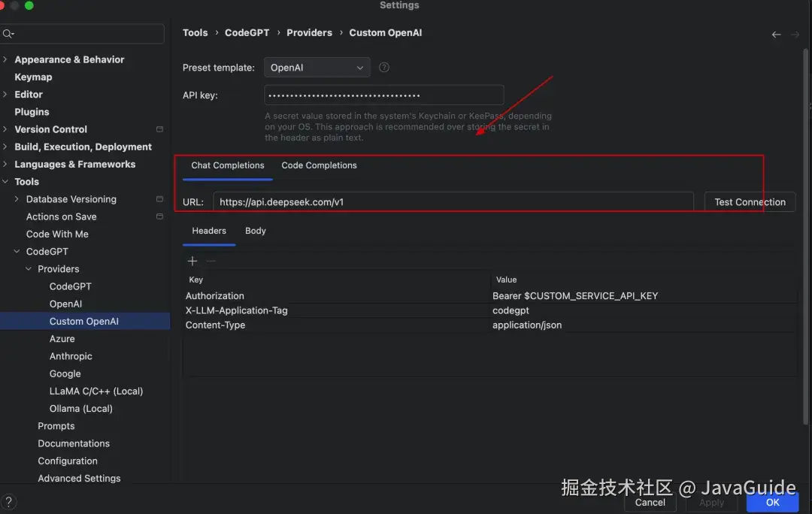
Task: Open help via bottom-left question mark
Action: coord(8,501)
